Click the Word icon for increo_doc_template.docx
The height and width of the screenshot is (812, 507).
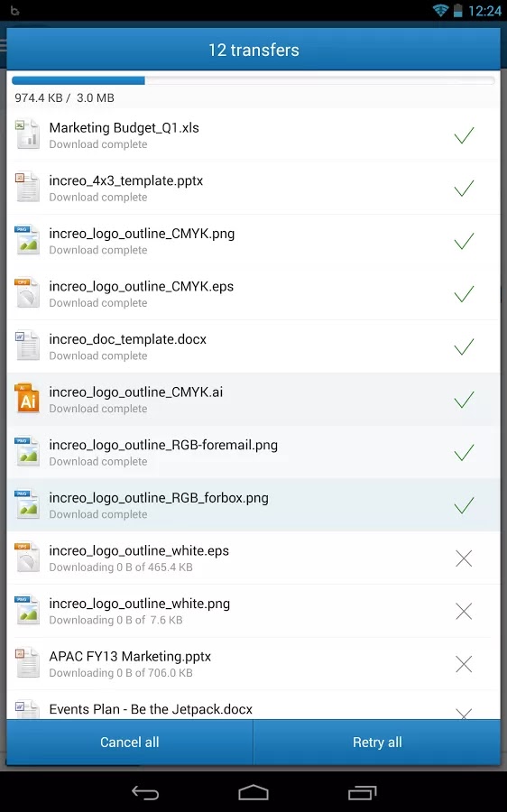[x=27, y=346]
